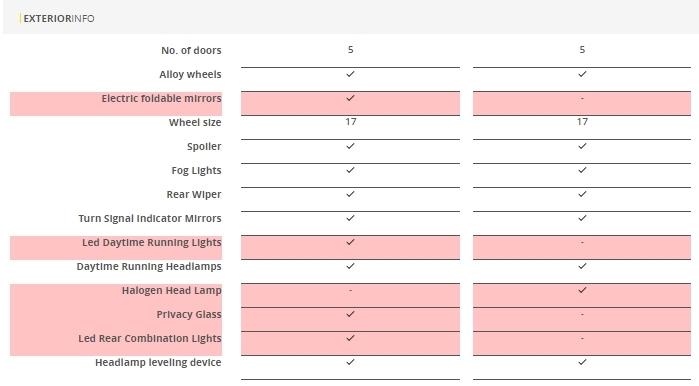
Task: Click the EXTERIOR INFO section header
Action: pos(59,19)
